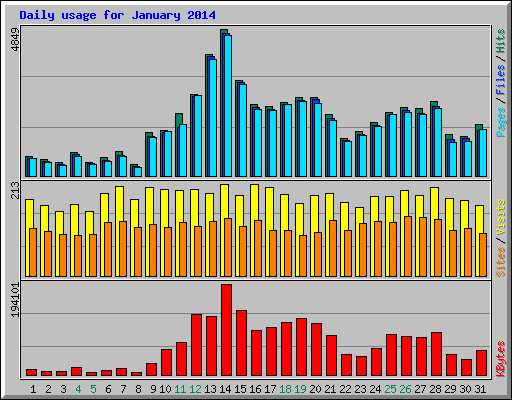Click green weekend day 18 label
Viewport: 512px width, 400px height.
click(285, 389)
